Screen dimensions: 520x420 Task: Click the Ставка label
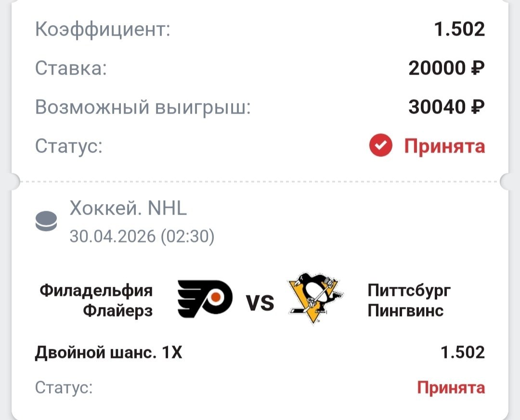point(71,68)
